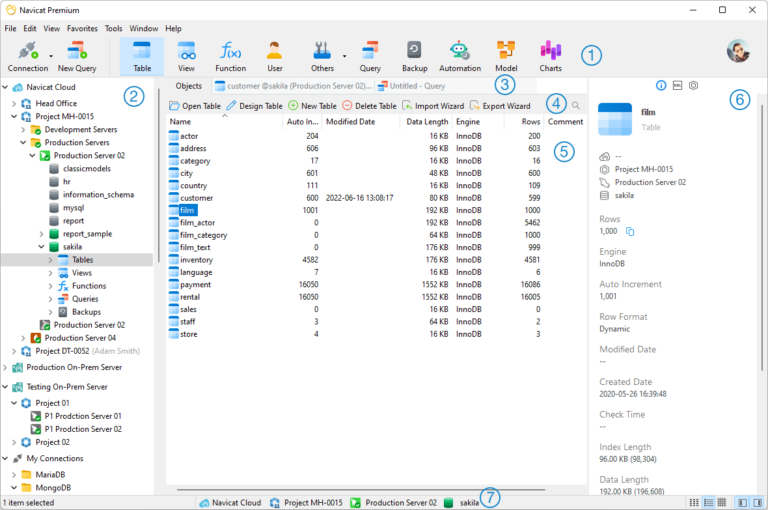Expand the Head Office tree node

click(15, 103)
